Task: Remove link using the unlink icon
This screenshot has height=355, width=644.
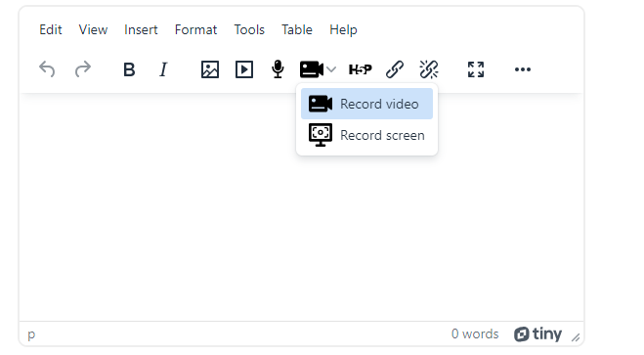Action: coord(429,69)
